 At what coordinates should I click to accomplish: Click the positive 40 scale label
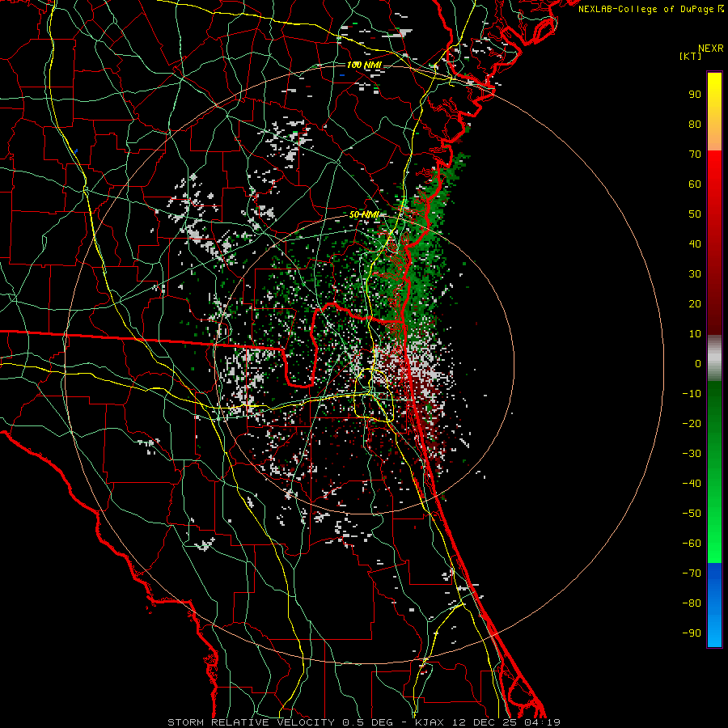click(x=695, y=243)
